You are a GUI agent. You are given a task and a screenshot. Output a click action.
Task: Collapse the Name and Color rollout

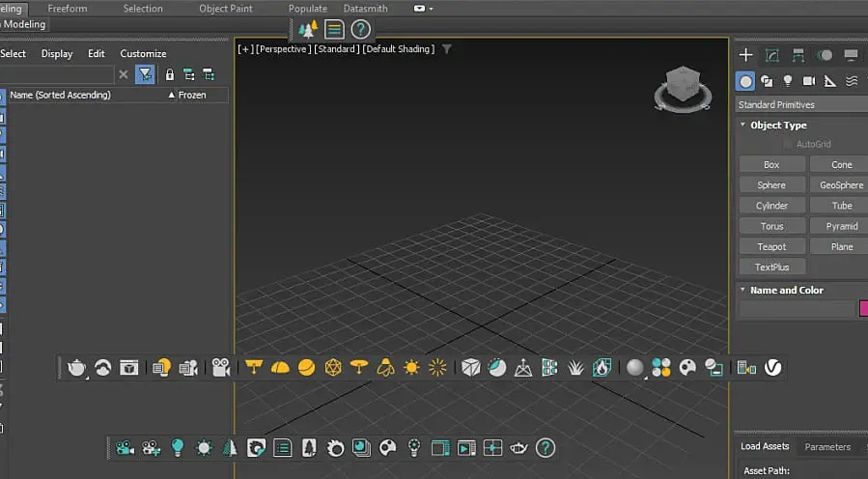point(786,290)
